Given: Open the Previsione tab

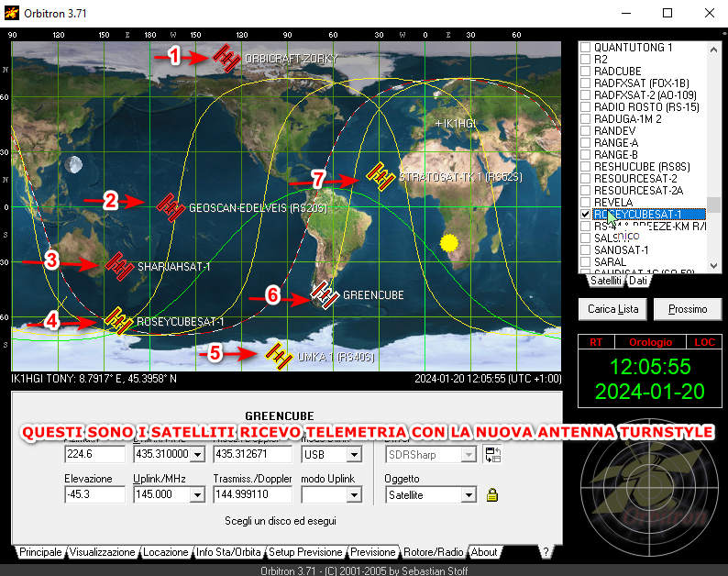Looking at the screenshot, I should tap(373, 552).
